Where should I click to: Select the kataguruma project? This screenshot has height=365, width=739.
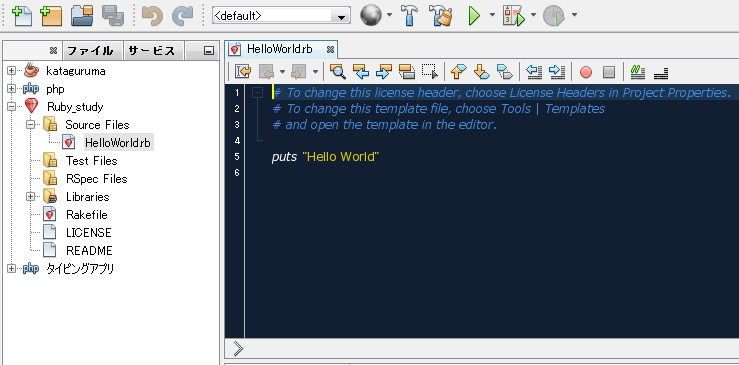75,71
